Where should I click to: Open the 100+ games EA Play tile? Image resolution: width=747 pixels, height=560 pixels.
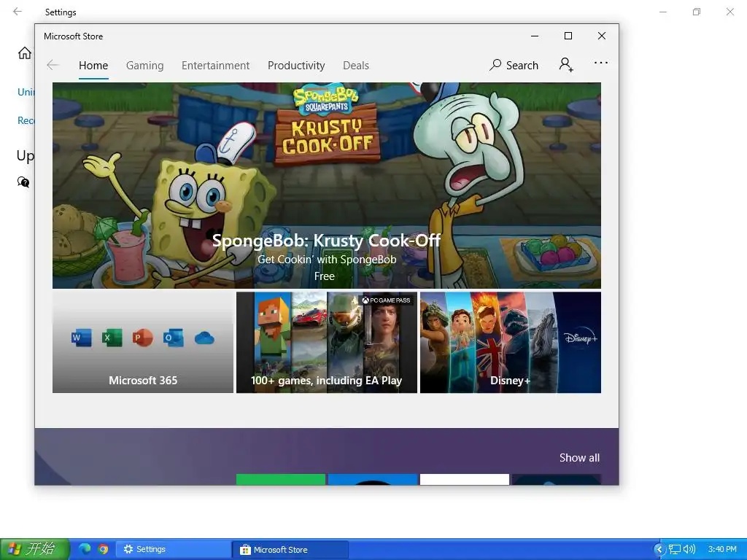327,343
